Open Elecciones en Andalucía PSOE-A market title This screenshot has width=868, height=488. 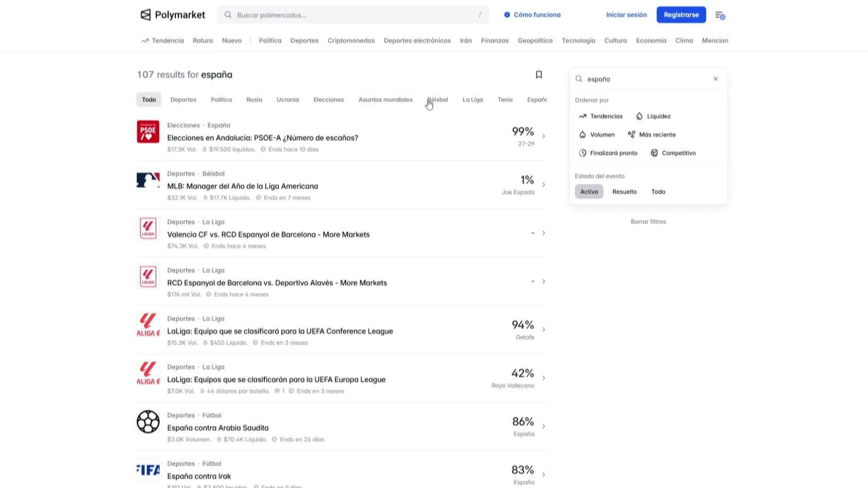tap(263, 138)
